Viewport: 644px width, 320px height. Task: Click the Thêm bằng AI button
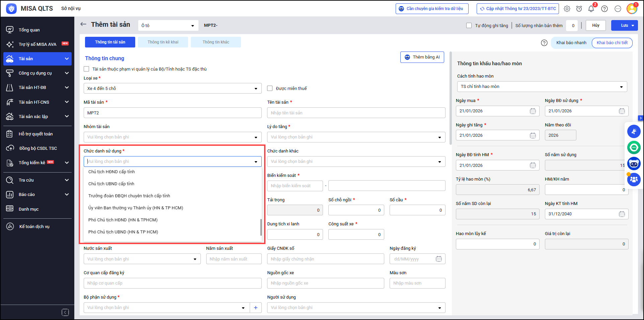[422, 57]
